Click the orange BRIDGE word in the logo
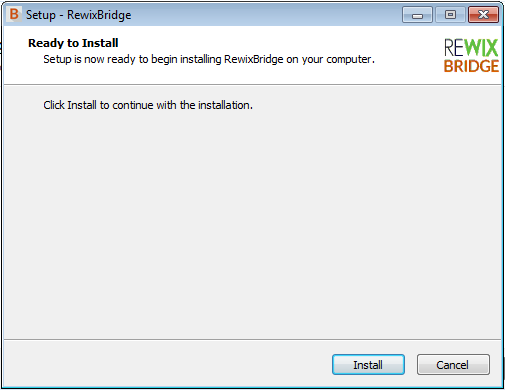Image resolution: width=505 pixels, height=390 pixels. [x=471, y=66]
